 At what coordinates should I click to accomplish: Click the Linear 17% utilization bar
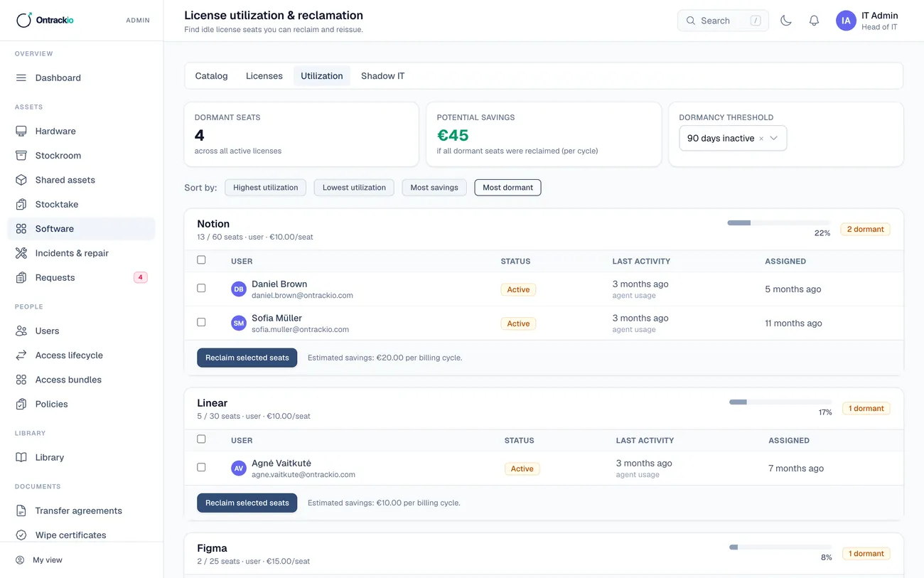pos(780,402)
